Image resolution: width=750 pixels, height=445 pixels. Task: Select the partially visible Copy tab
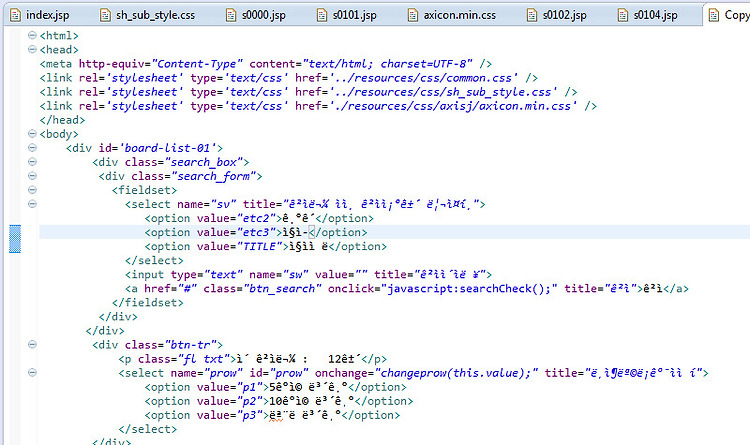pos(727,15)
